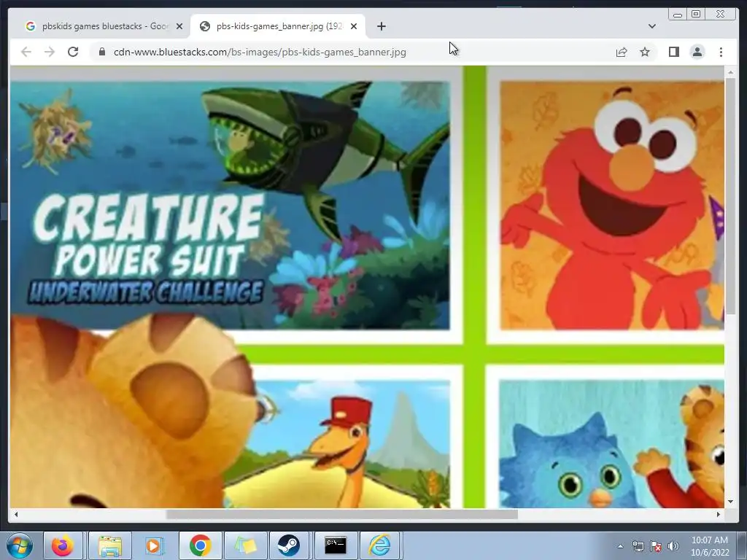Go back to the previous page
This screenshot has height=560, width=747.
tap(26, 52)
